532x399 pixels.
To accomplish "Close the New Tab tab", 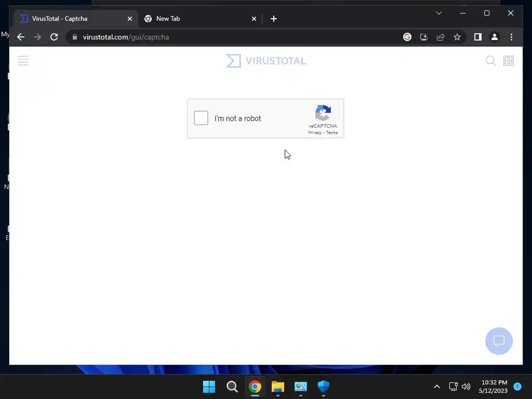I will pyautogui.click(x=254, y=19).
